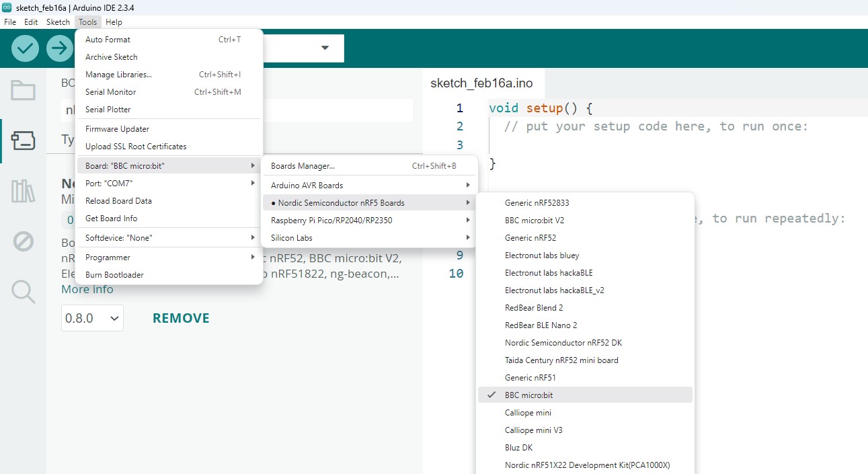This screenshot has height=474, width=868.
Task: Click the Verify checkmark button
Action: [25, 48]
